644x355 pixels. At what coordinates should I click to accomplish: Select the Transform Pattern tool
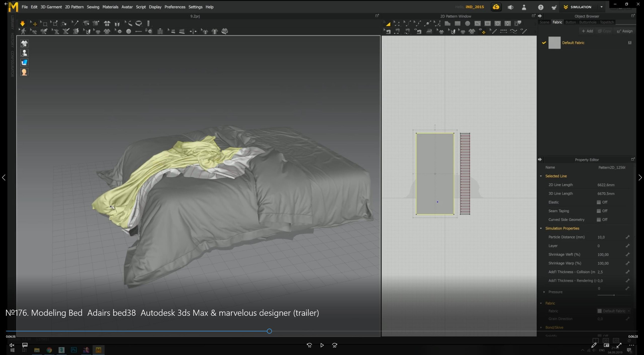click(x=387, y=23)
